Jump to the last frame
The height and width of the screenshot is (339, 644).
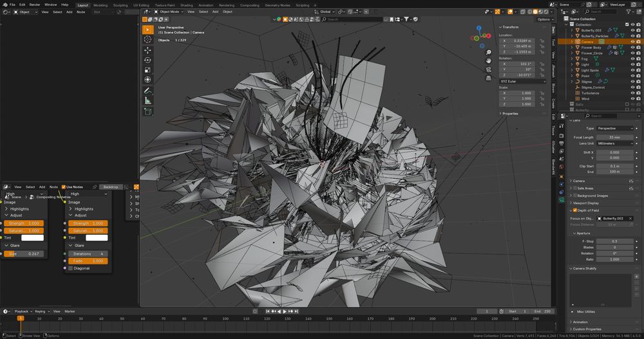(296, 311)
